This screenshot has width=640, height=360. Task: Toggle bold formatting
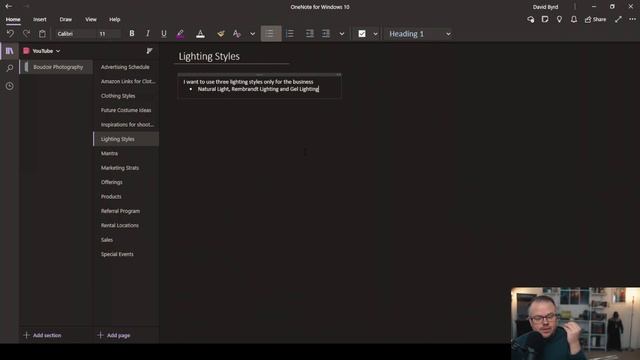(131, 34)
